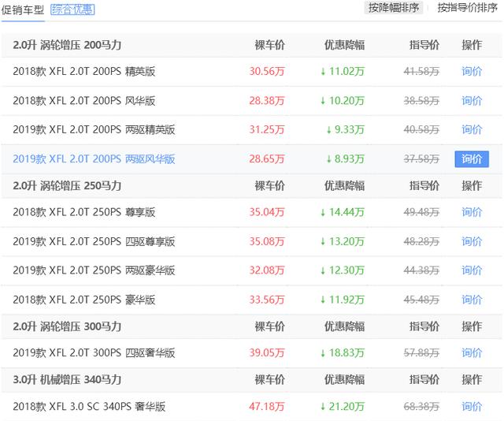Open 2018款 XFL 3.0 SC 340PS 奢华版
Screen dimensions: 504x421
[x=89, y=407]
